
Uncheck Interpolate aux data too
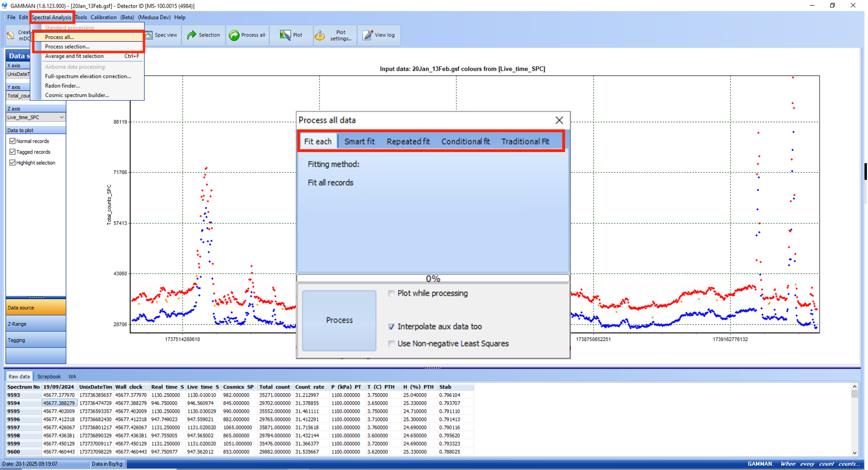pyautogui.click(x=391, y=327)
